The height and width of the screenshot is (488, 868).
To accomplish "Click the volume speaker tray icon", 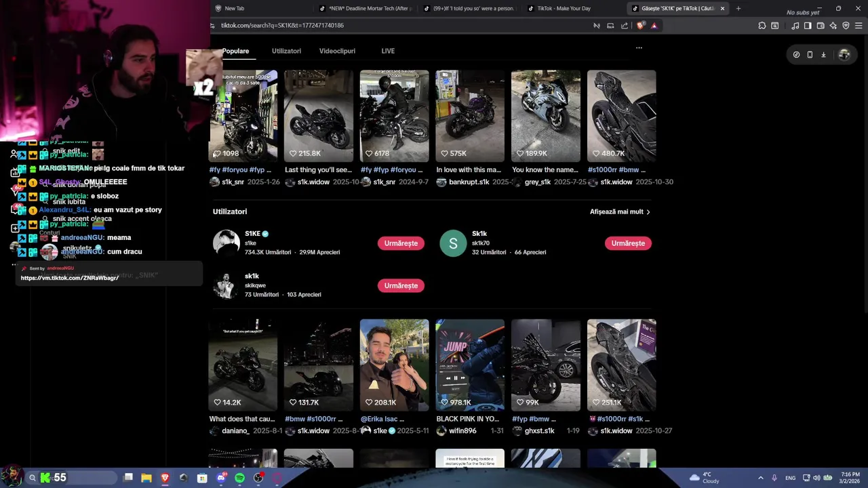I will 816,478.
